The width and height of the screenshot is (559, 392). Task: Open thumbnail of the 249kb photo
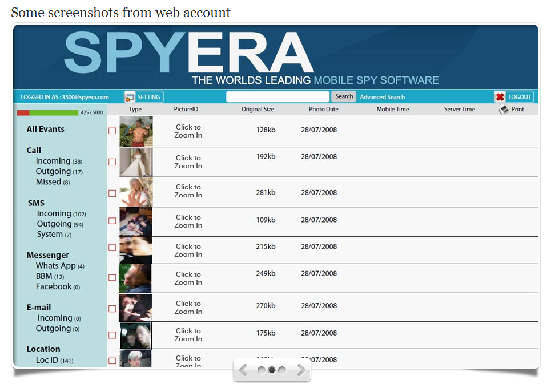[x=135, y=278]
